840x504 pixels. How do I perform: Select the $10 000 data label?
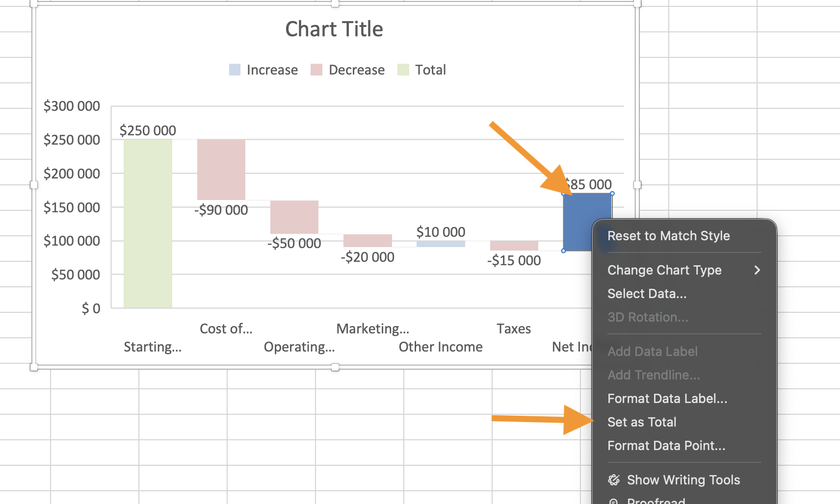tap(441, 232)
